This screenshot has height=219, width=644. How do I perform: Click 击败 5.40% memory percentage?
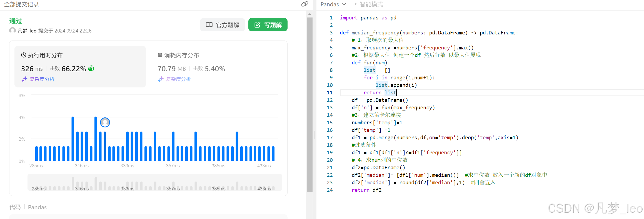point(209,69)
